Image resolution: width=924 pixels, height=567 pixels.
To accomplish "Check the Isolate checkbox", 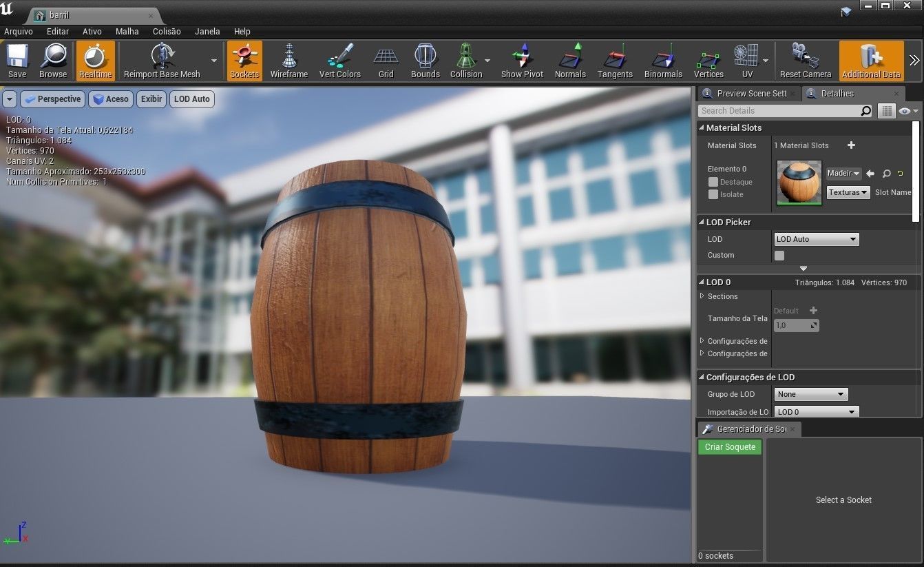I will 713,194.
